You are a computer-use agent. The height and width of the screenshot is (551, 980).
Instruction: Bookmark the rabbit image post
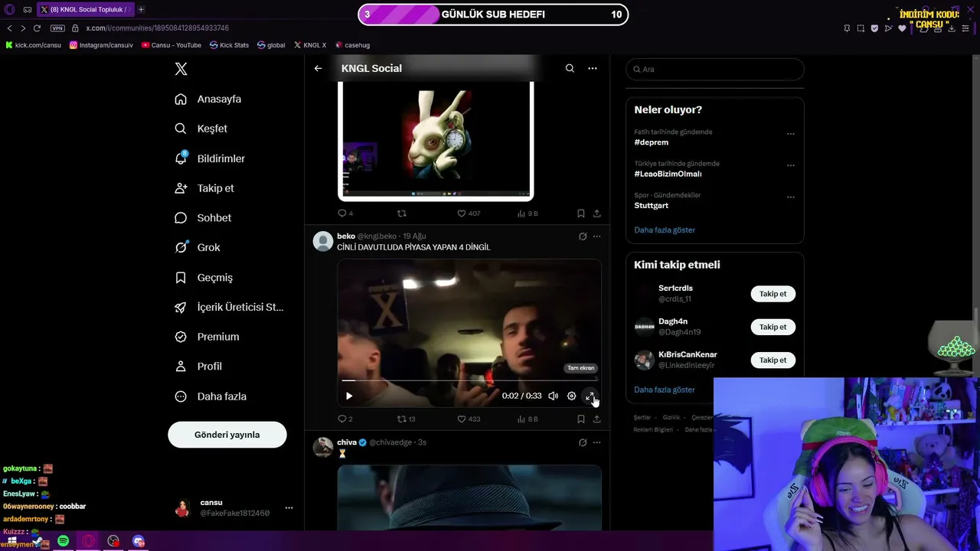tap(581, 214)
